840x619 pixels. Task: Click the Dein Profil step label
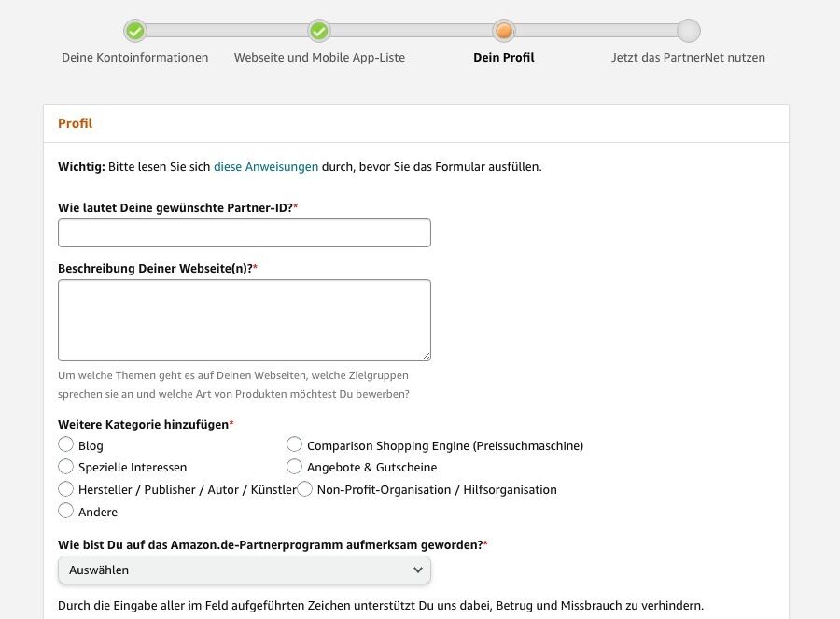tap(504, 58)
